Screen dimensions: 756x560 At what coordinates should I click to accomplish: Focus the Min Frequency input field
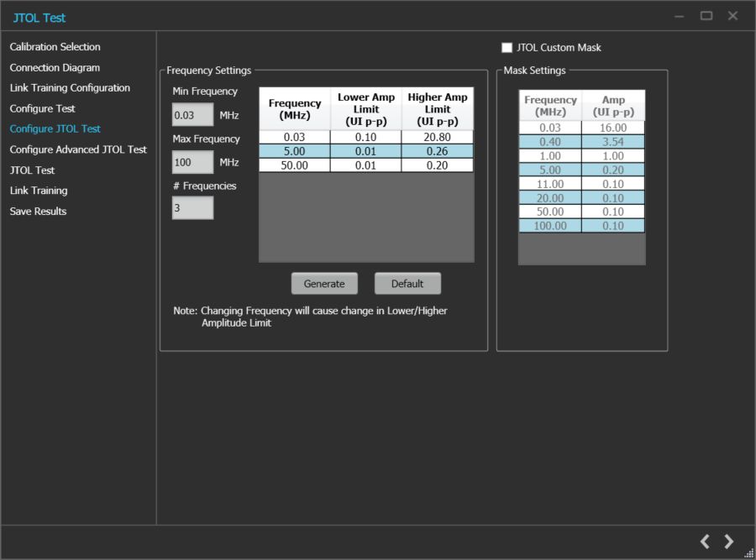click(x=193, y=115)
